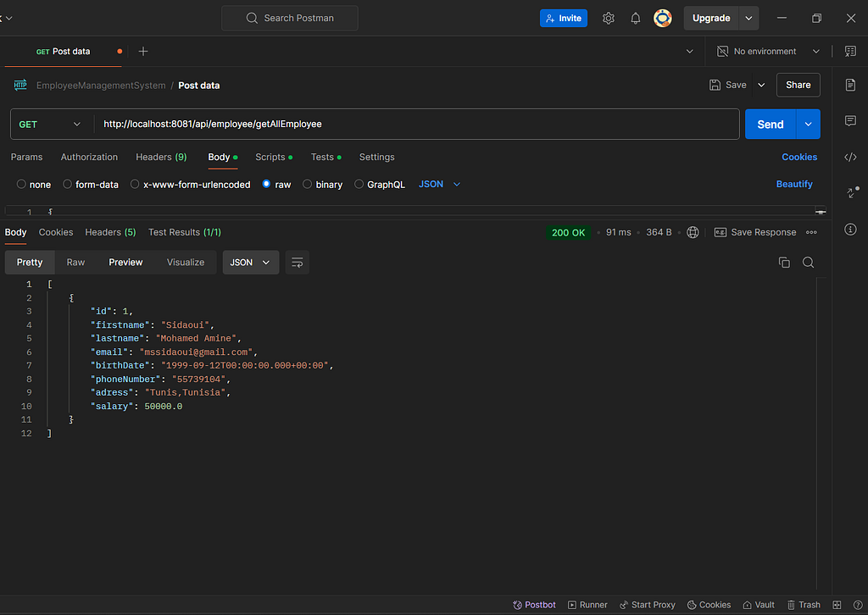This screenshot has height=615, width=868.
Task: Click the Beautify link
Action: 793,184
